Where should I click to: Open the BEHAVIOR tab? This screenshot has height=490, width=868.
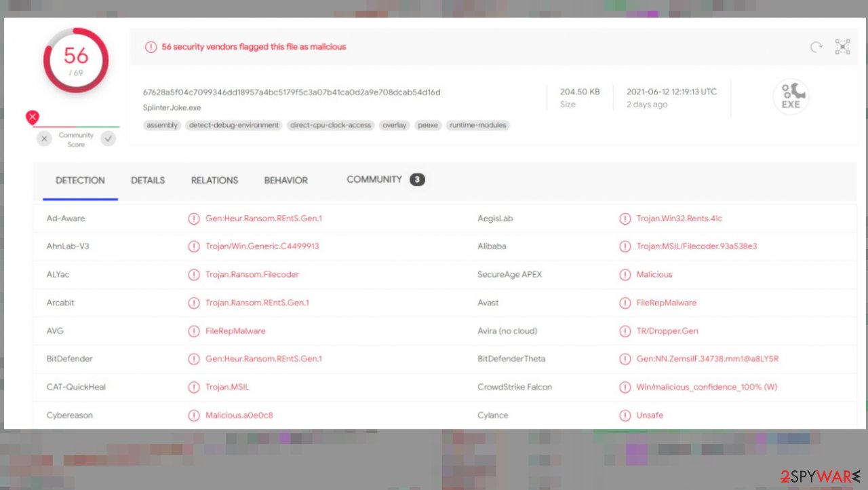click(x=285, y=181)
